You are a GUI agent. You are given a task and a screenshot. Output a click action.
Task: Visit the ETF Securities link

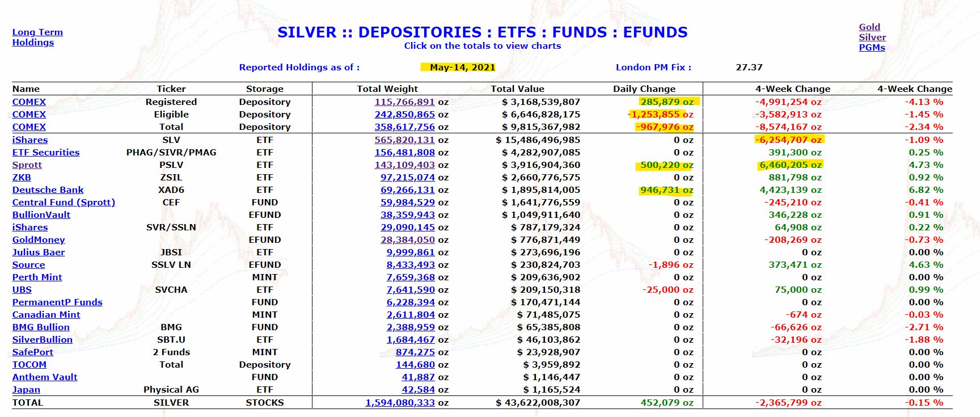46,152
